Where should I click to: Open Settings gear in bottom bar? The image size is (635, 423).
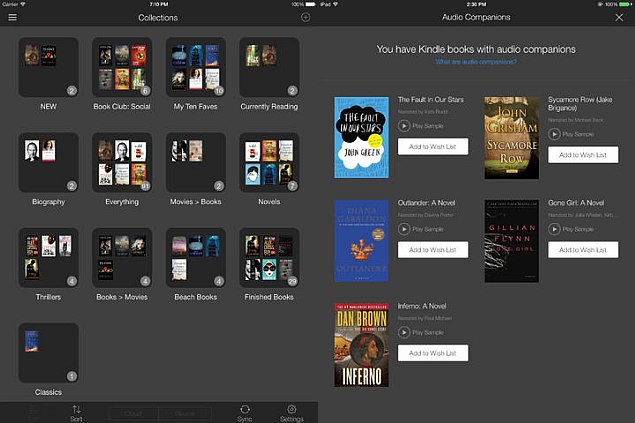tap(292, 413)
